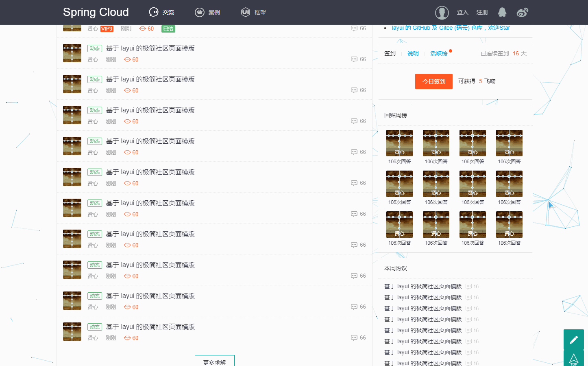Open the 说明 sign-in explanation link
The width and height of the screenshot is (588, 366).
coord(413,53)
